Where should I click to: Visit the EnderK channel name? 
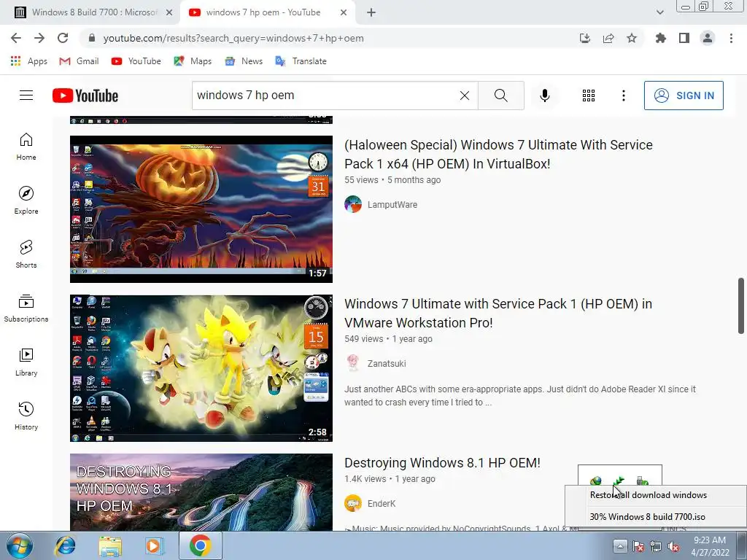381,504
